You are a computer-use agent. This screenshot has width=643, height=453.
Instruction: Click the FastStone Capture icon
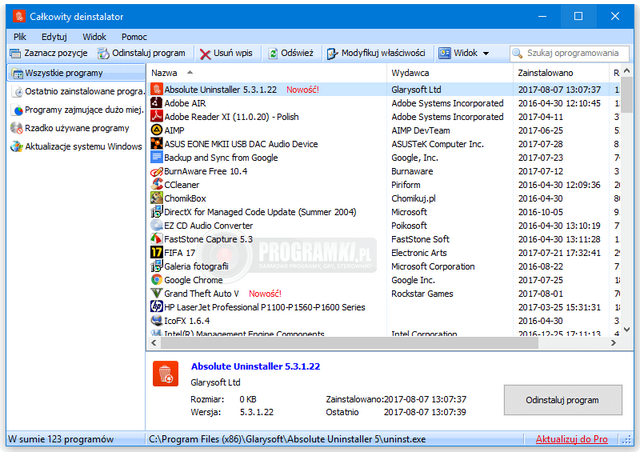tap(156, 239)
